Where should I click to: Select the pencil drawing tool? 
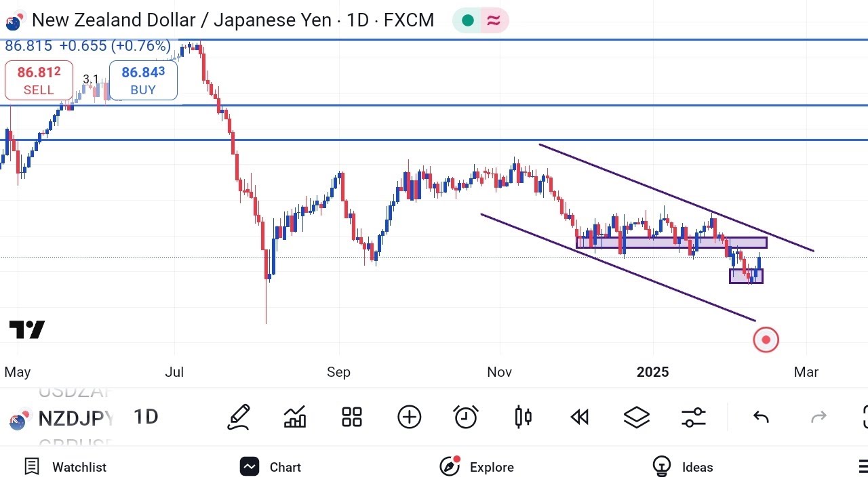[239, 417]
